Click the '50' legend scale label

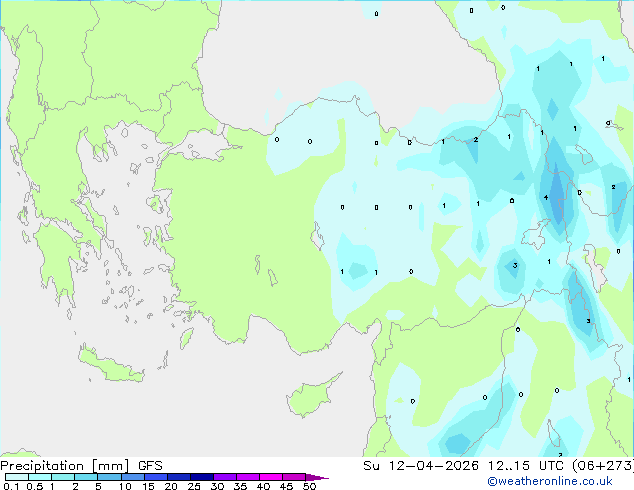point(309,486)
